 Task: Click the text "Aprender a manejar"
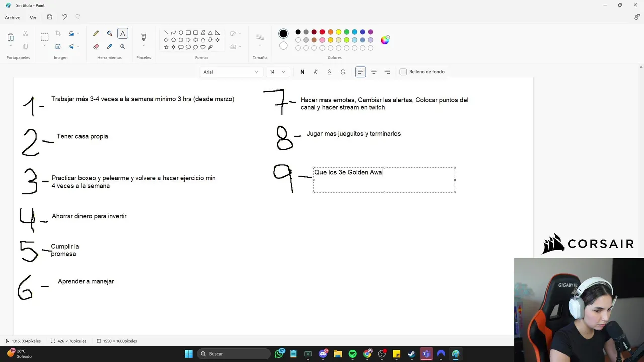pos(86,281)
